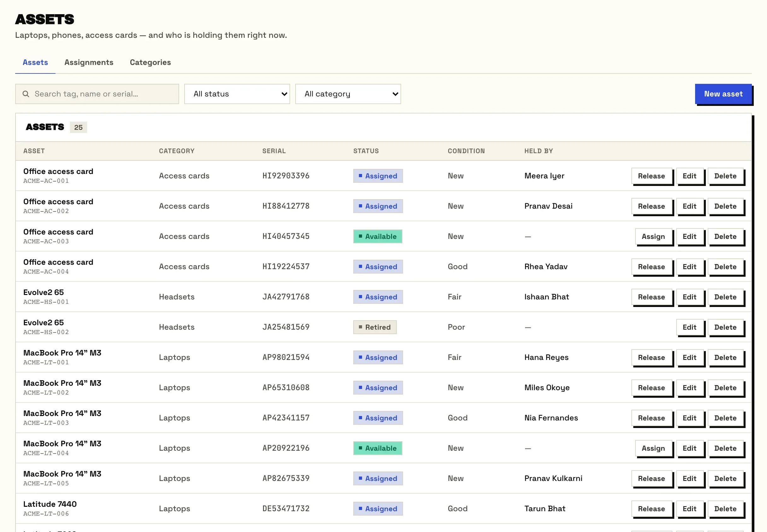Click holder name Nia Fernandes
767x532 pixels.
point(551,418)
